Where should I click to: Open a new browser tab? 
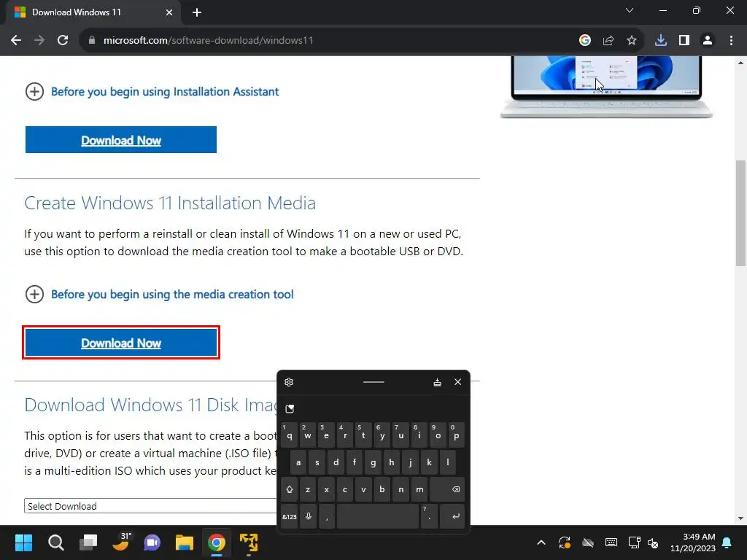[197, 13]
